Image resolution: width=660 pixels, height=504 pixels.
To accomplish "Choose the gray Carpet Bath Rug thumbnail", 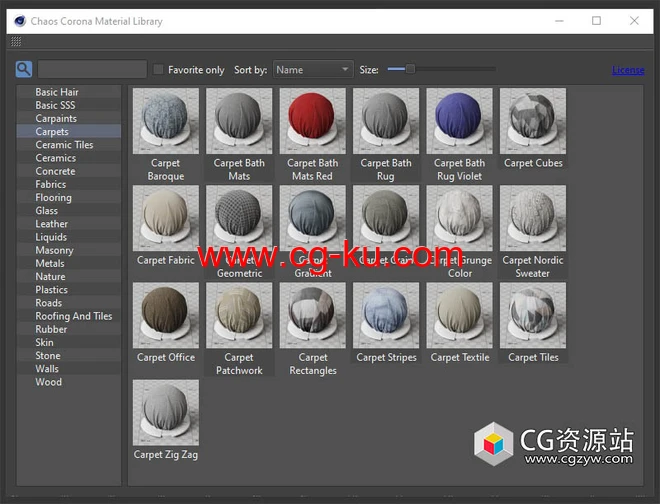I will click(x=386, y=121).
